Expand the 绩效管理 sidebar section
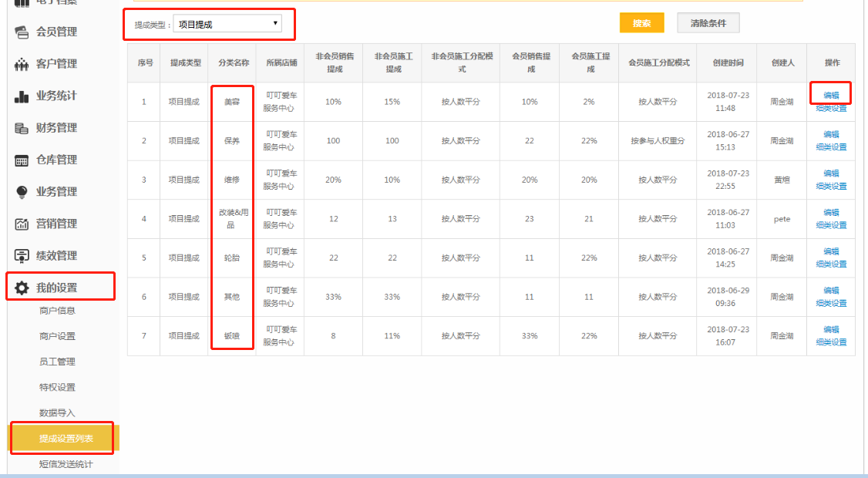Screen dimensions: 868x478 click(57, 256)
